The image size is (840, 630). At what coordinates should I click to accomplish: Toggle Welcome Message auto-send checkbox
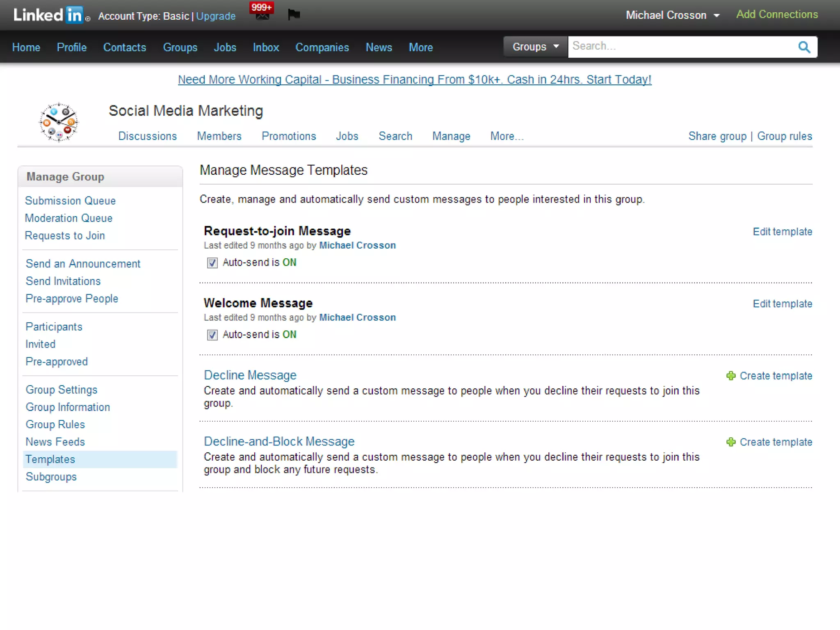(x=212, y=335)
